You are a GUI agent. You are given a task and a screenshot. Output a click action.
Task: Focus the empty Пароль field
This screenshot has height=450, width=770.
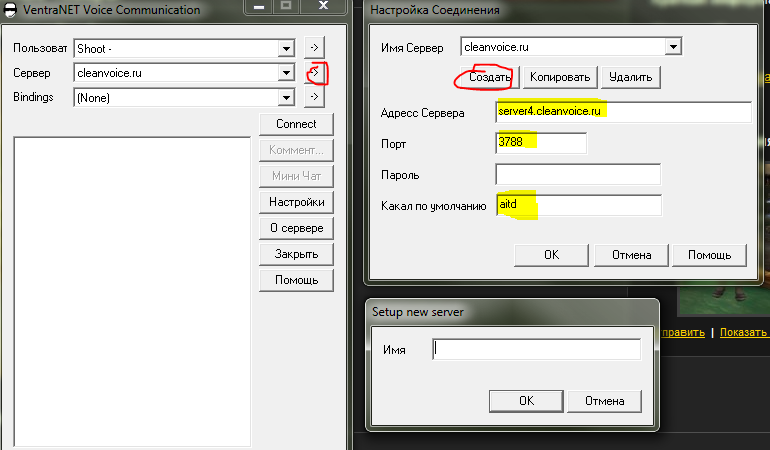578,174
